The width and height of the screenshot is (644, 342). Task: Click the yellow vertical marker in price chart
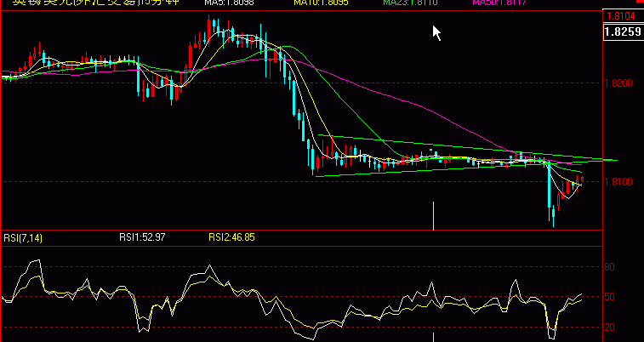(x=434, y=215)
